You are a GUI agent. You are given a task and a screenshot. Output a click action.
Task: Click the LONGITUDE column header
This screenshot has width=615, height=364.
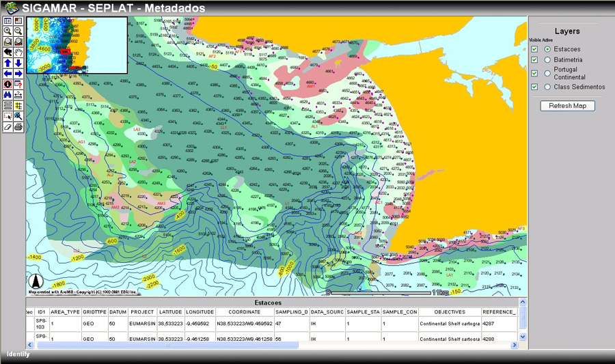point(200,312)
